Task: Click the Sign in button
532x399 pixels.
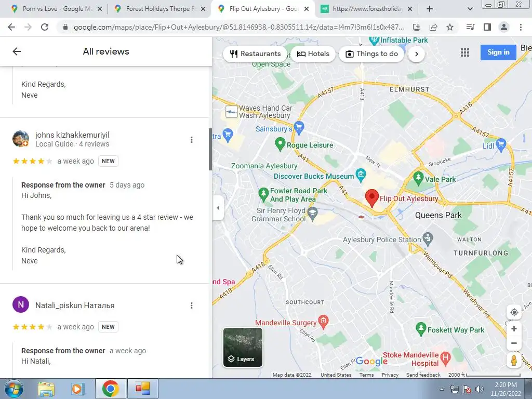Action: 498,52
